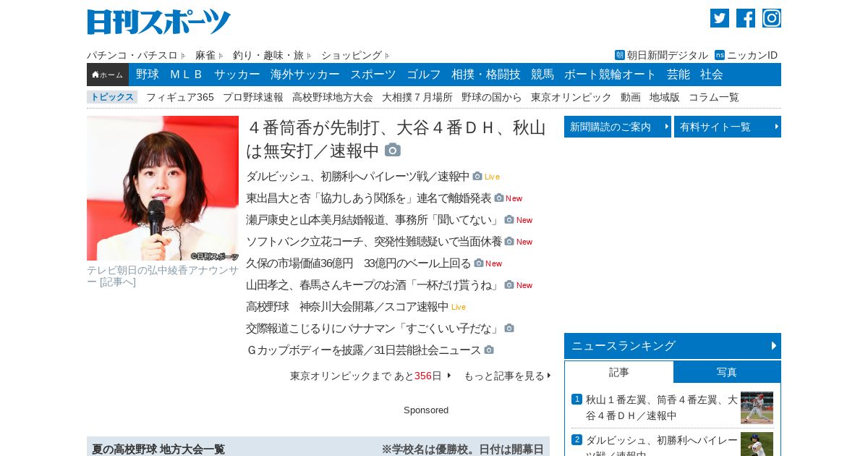Click the 日刊スポーツ logo
This screenshot has height=456, width=868.
159,22
